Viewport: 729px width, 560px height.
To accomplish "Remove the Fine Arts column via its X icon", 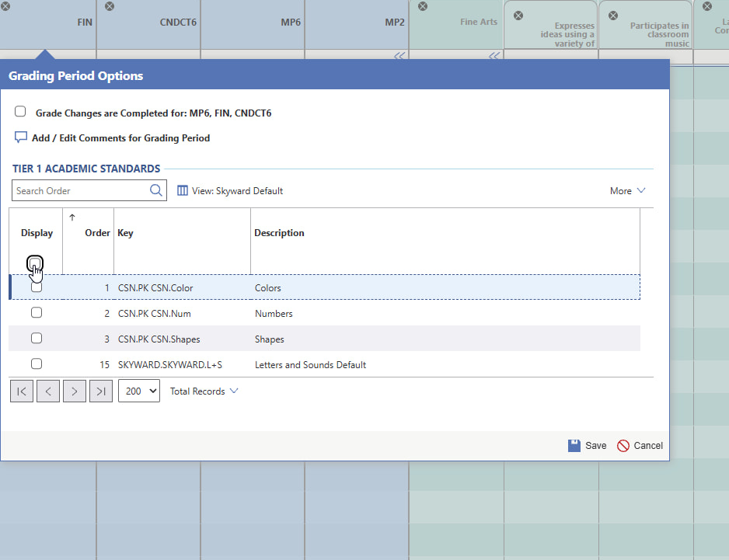I will pos(423,6).
